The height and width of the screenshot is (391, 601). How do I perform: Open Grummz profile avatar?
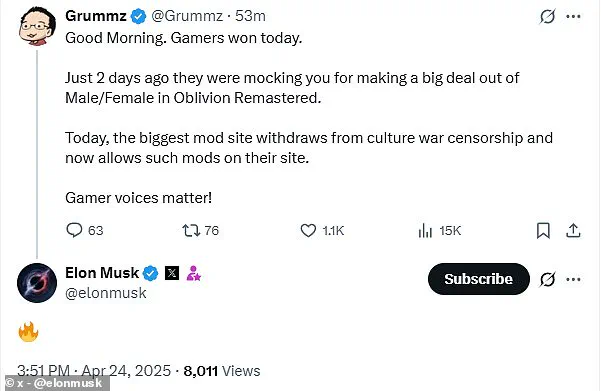coord(37,26)
